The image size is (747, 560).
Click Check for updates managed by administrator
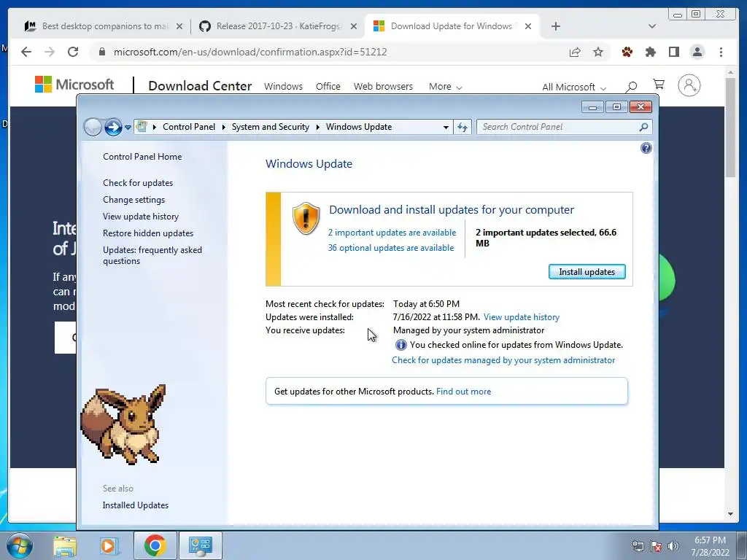[503, 360]
